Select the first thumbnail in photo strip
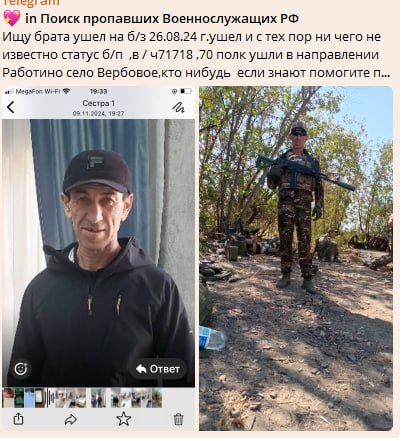The width and height of the screenshot is (404, 441). [8, 398]
